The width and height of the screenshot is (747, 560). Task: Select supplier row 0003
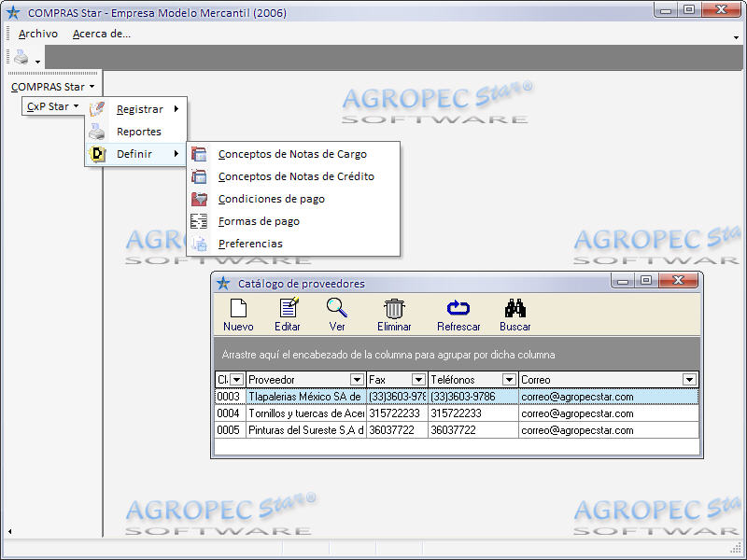click(457, 397)
